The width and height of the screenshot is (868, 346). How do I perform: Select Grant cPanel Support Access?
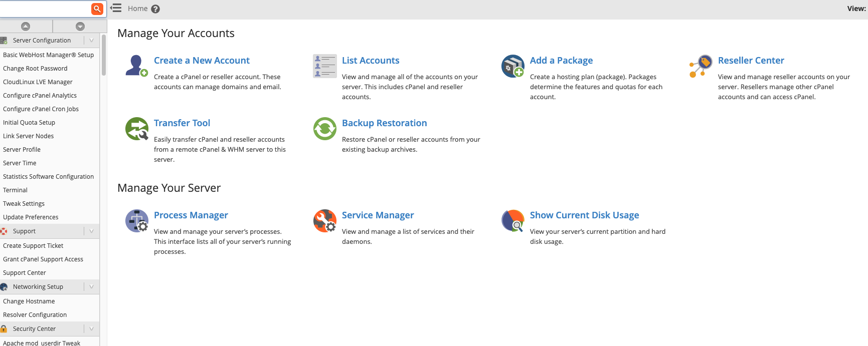click(43, 259)
